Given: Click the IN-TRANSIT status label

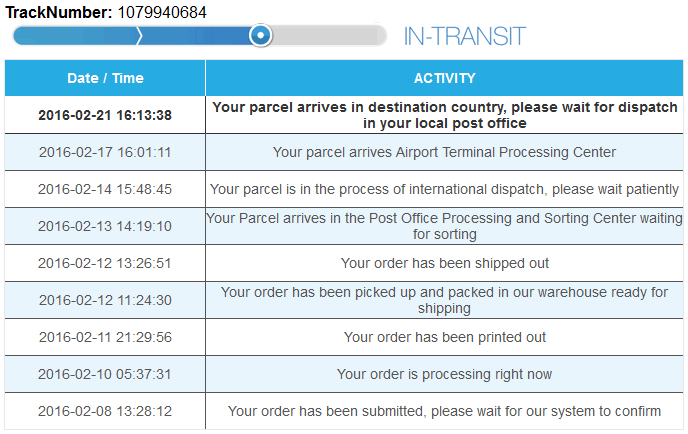Looking at the screenshot, I should click(464, 37).
